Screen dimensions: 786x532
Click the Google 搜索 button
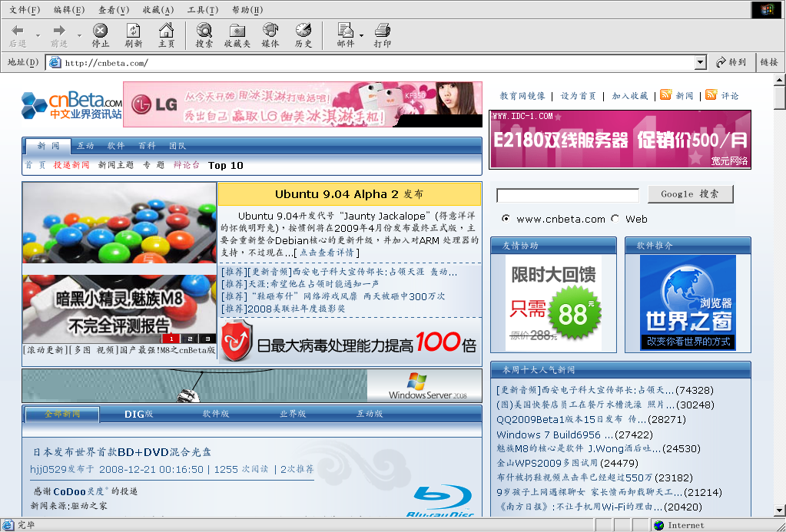pos(690,194)
